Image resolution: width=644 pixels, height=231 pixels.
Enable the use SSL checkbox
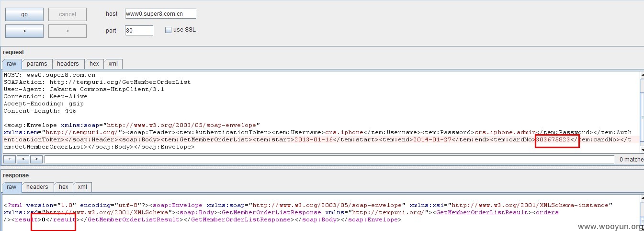coord(168,30)
